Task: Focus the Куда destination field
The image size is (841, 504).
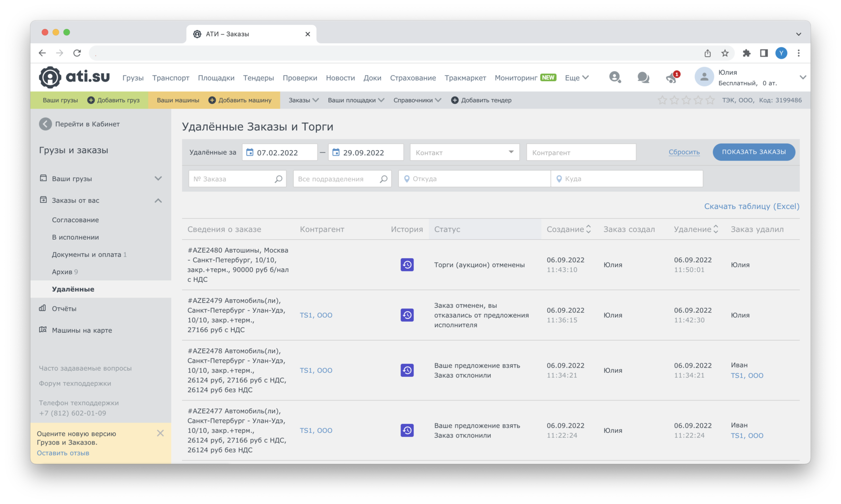Action: [627, 179]
